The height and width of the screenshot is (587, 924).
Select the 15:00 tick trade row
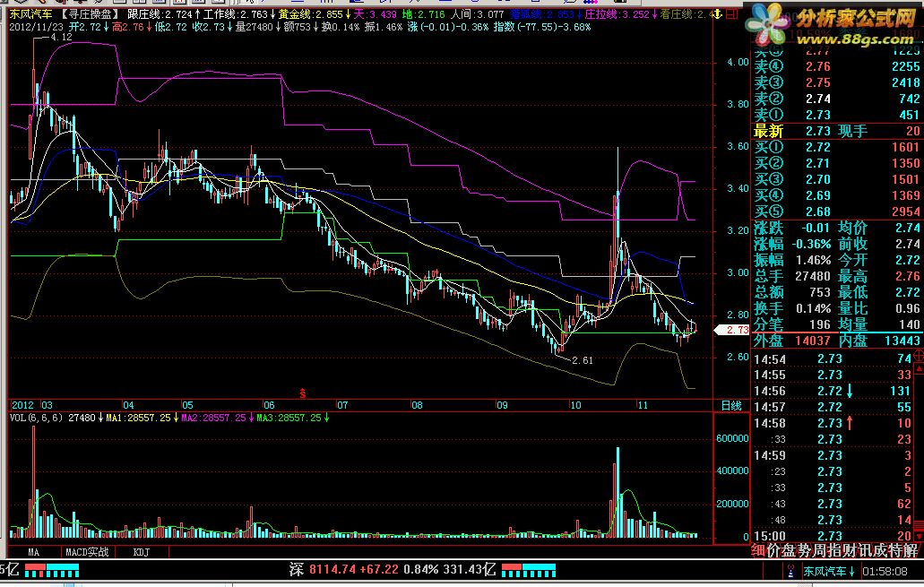coord(833,536)
